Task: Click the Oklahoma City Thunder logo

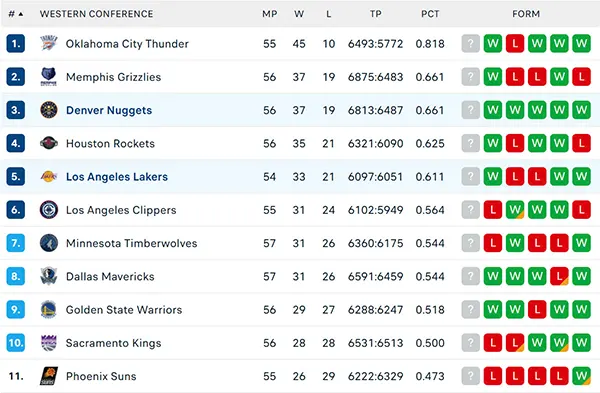Action: 49,44
